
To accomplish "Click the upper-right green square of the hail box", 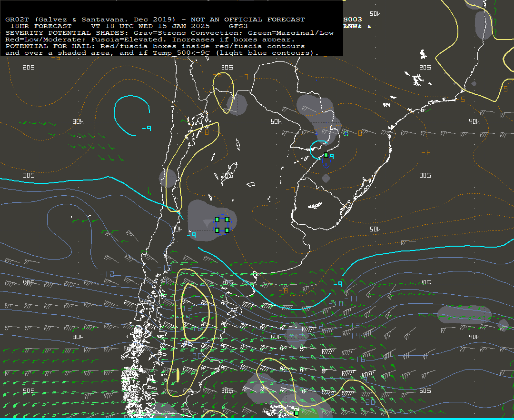I will (227, 220).
